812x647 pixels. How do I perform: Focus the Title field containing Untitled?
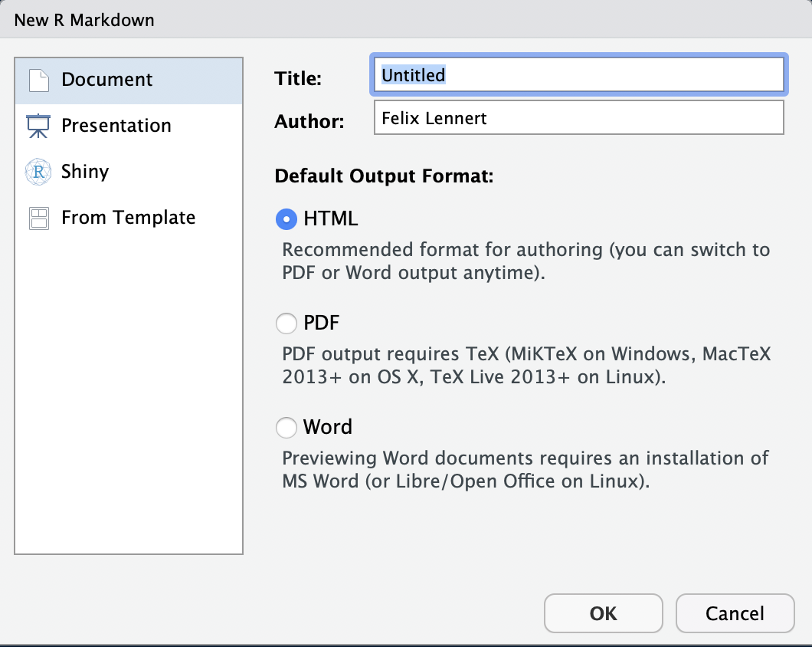click(x=578, y=75)
